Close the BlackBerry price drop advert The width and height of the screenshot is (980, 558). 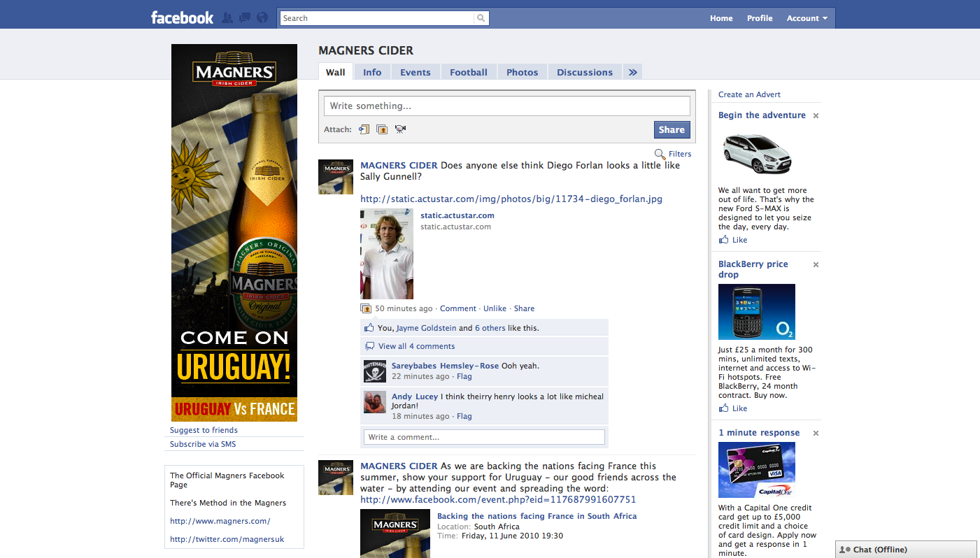click(816, 265)
